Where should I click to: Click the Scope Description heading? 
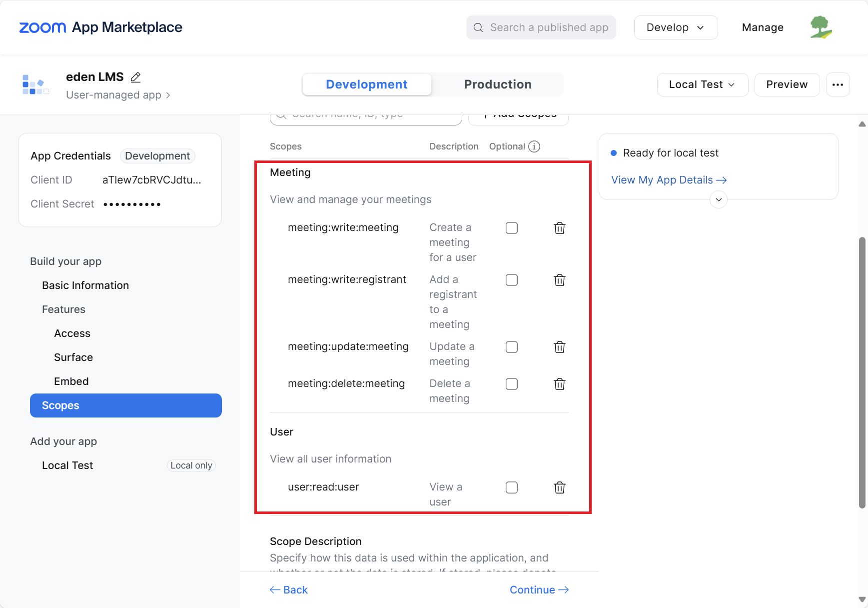pos(316,541)
